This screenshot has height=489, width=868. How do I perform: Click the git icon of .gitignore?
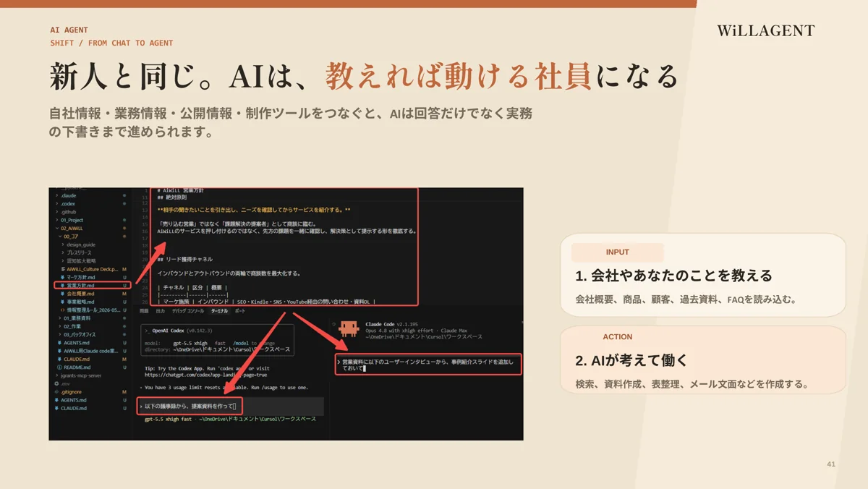56,392
